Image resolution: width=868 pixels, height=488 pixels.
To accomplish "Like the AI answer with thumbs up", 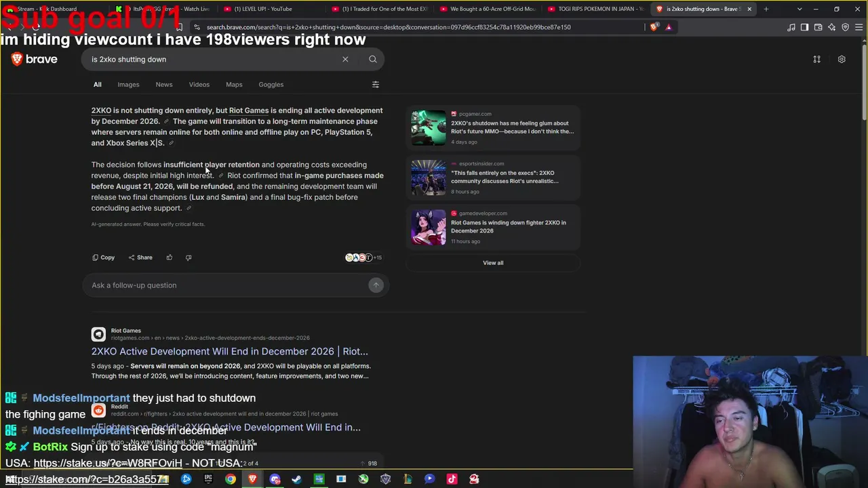I will point(170,258).
